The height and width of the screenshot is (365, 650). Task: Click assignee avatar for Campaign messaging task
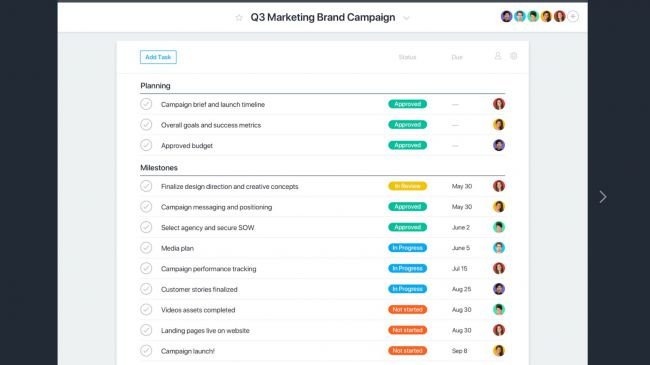pos(499,207)
